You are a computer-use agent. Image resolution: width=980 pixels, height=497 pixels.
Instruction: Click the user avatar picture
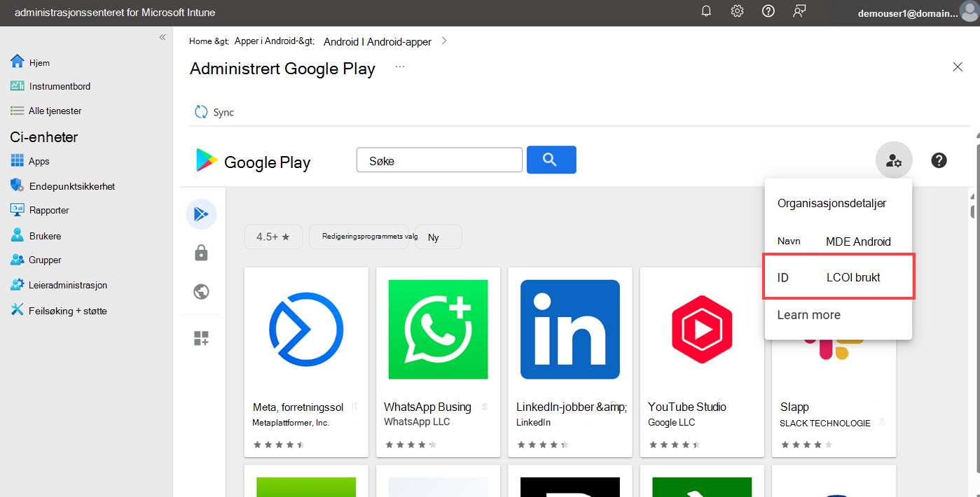point(969,13)
